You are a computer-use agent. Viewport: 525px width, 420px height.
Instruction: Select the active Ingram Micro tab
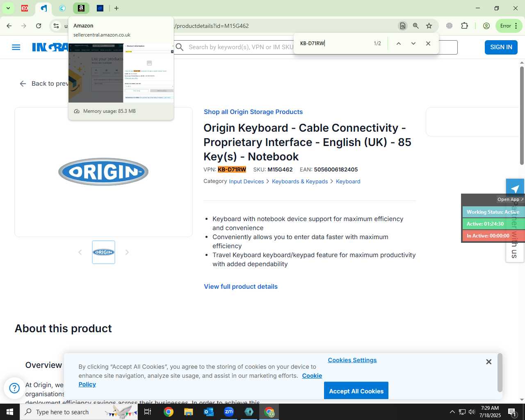(43, 8)
